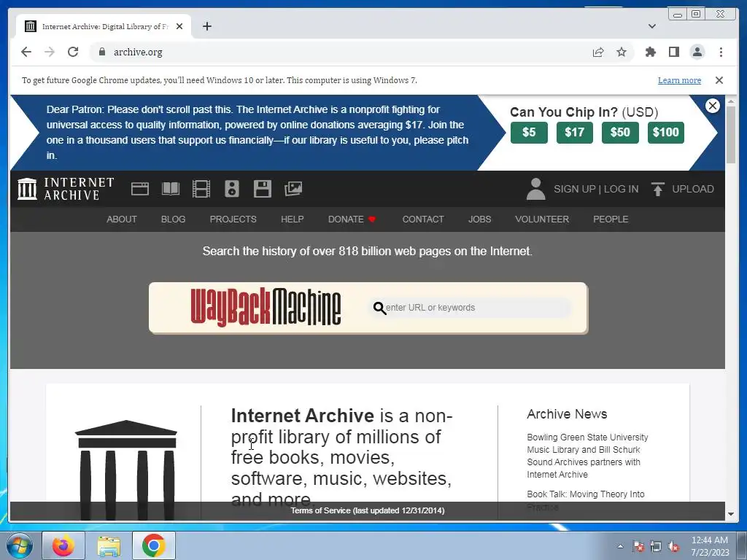Click the SIGN UP link
747x560 pixels.
pyautogui.click(x=574, y=189)
